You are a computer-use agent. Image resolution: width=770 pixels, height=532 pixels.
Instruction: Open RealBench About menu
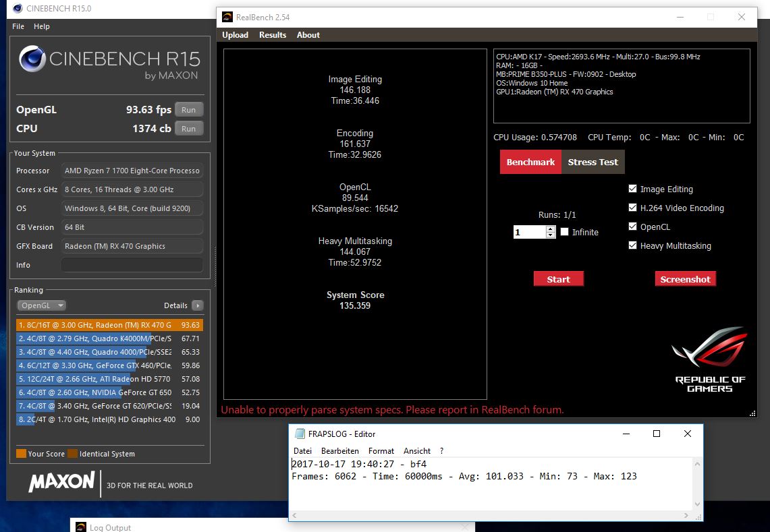tap(308, 35)
